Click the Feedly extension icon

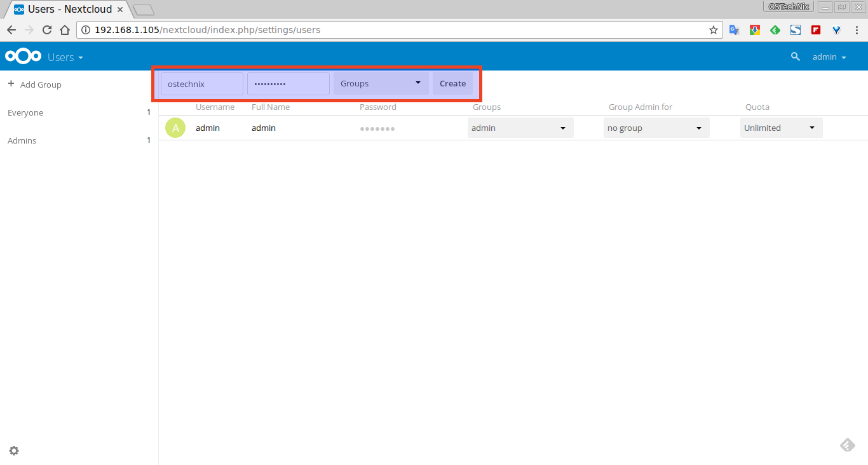775,30
